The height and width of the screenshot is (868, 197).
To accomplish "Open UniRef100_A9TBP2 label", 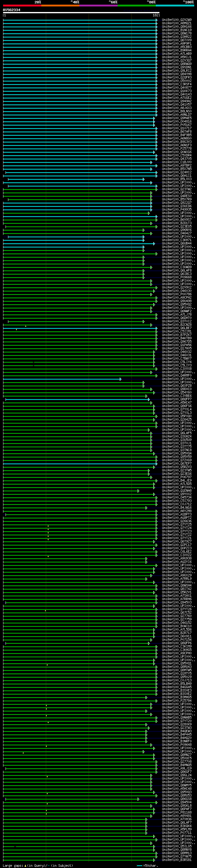I will [176, 165].
